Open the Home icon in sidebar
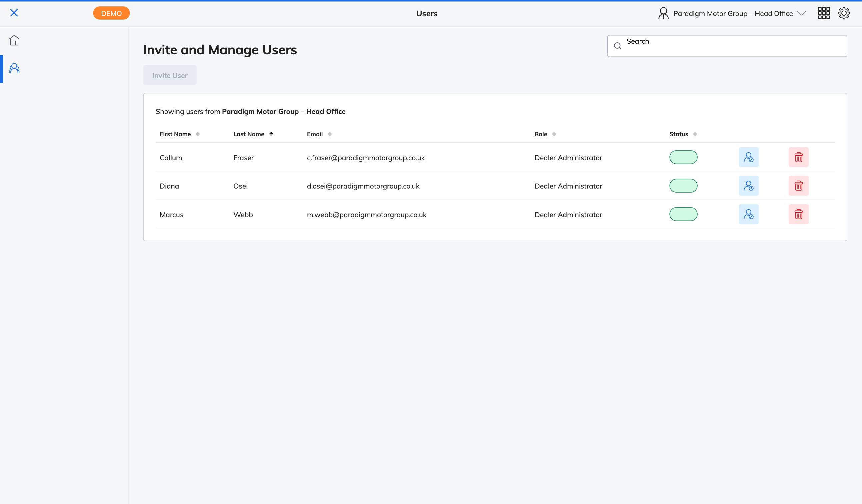This screenshot has height=504, width=862. point(14,40)
